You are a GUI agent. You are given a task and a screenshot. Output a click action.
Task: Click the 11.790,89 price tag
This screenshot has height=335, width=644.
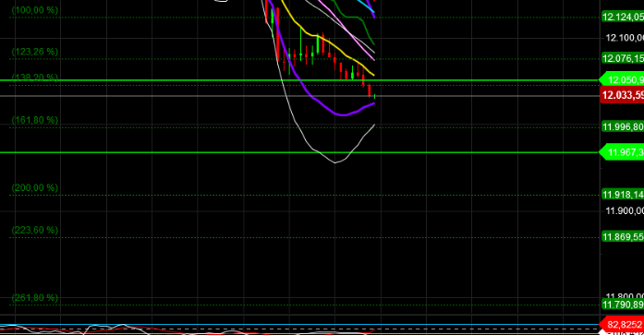pos(623,305)
